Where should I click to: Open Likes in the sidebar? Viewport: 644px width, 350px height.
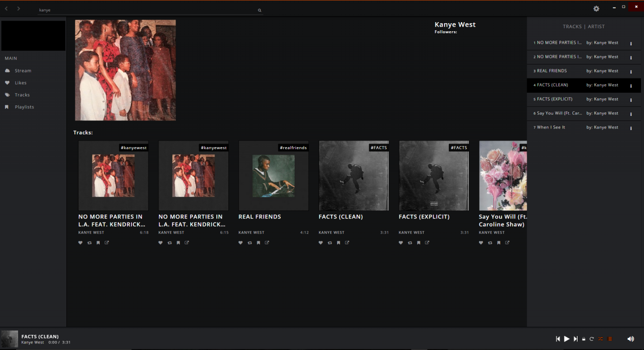click(x=21, y=83)
